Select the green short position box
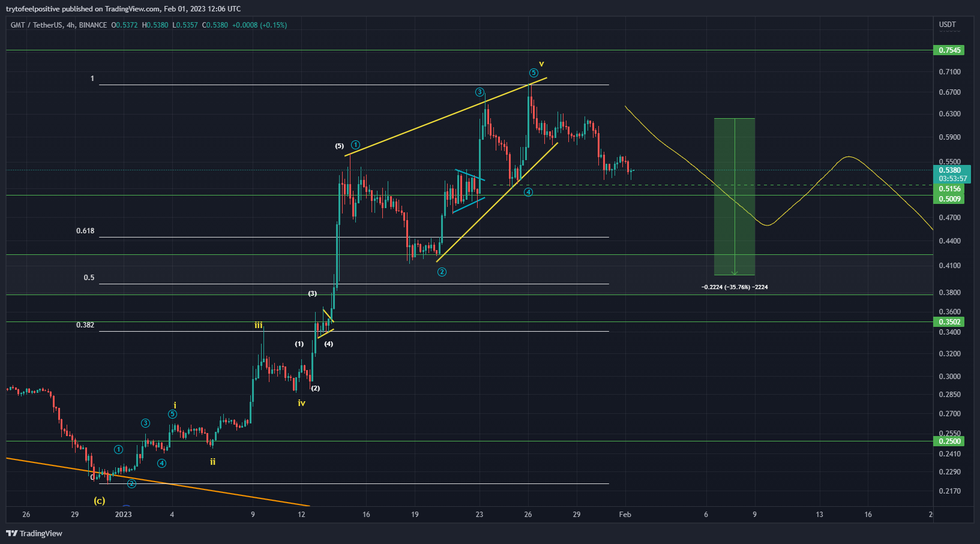Viewport: 980px width, 544px height. [735, 197]
